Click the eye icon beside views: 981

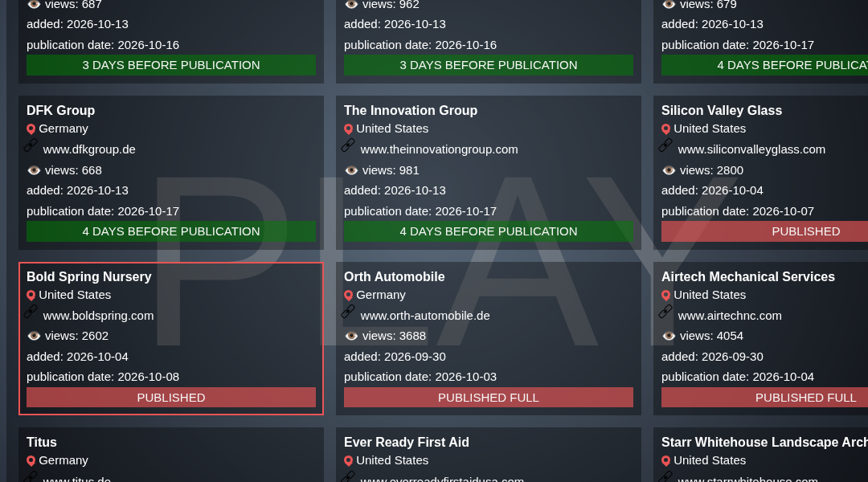(x=351, y=170)
